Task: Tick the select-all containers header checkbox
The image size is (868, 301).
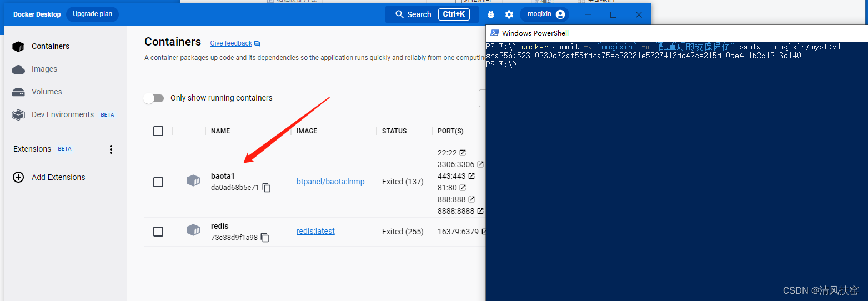Action: tap(158, 131)
